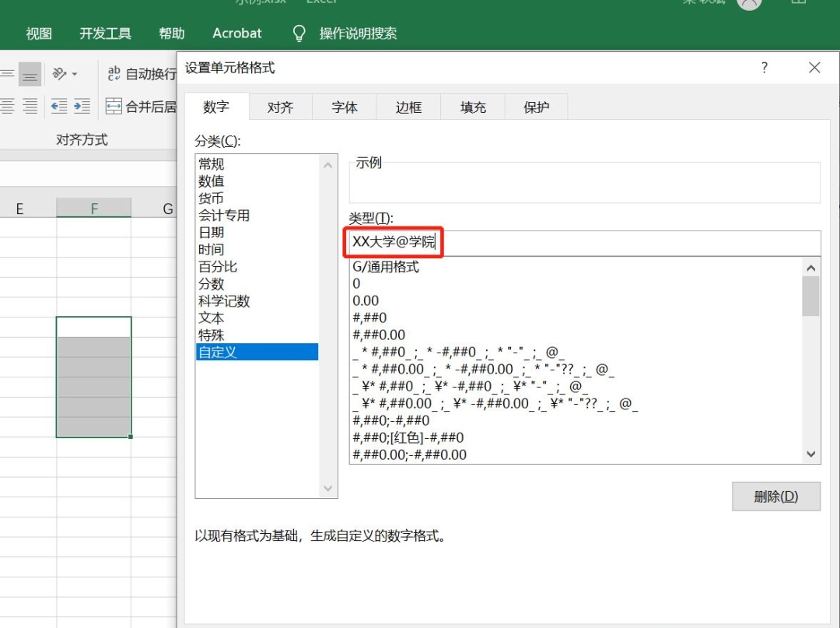
Task: Select the #,##0;-#,##0 format type
Action: tap(576, 421)
